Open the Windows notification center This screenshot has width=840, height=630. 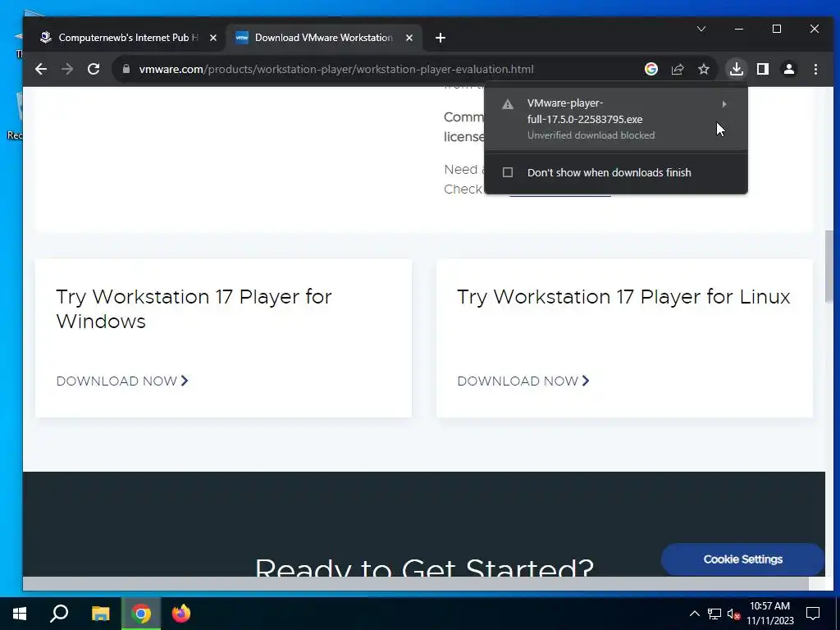tap(813, 614)
